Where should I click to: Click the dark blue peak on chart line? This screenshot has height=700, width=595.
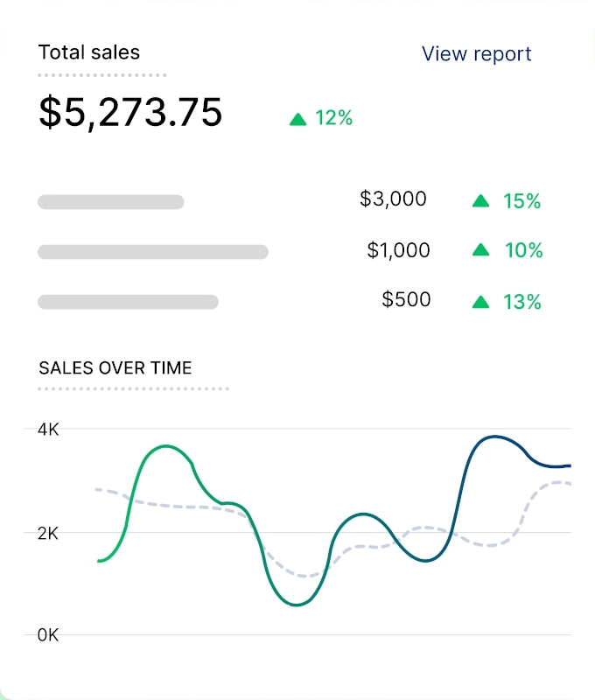(494, 436)
